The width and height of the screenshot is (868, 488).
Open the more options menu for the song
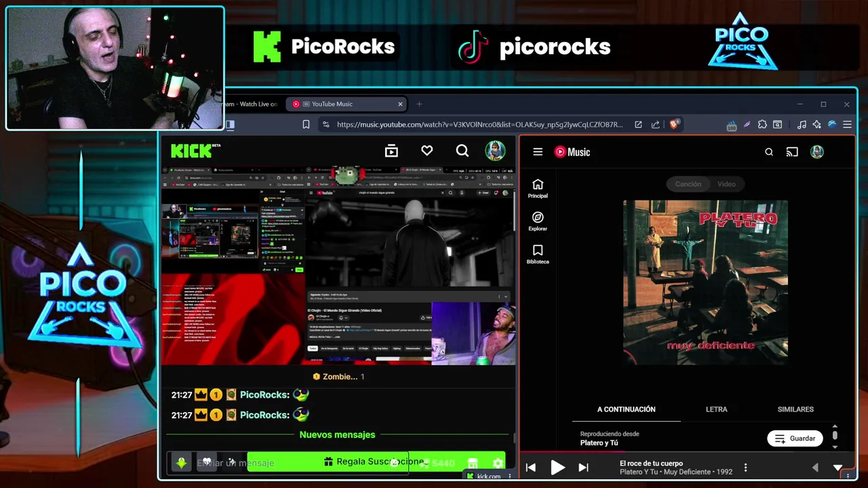(745, 467)
